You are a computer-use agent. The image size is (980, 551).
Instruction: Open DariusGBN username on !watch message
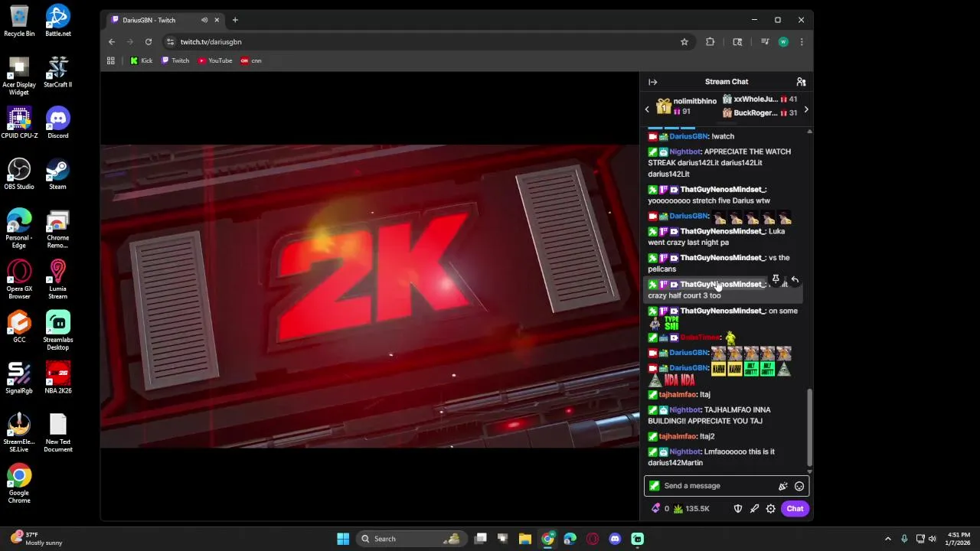[x=689, y=136]
